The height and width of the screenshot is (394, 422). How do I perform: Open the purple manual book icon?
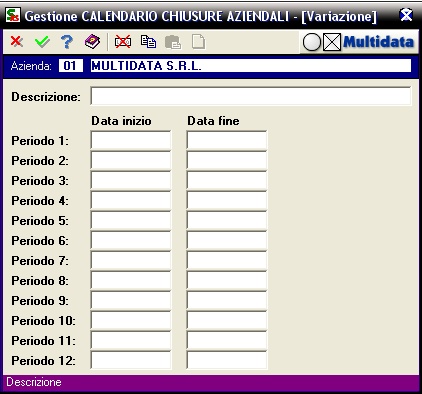point(92,42)
